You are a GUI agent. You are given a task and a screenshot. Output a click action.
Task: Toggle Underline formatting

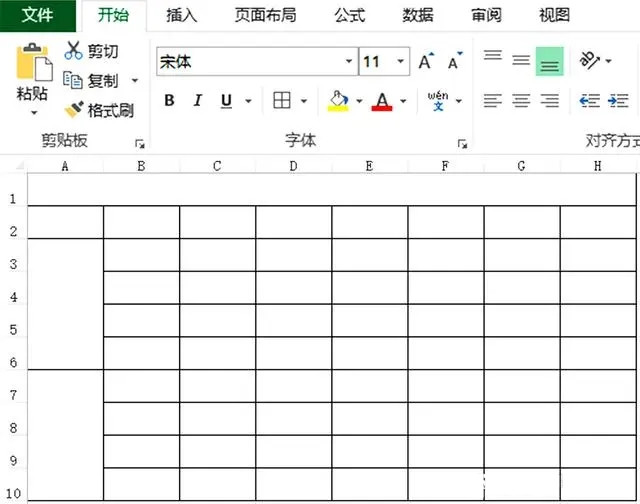tap(226, 101)
